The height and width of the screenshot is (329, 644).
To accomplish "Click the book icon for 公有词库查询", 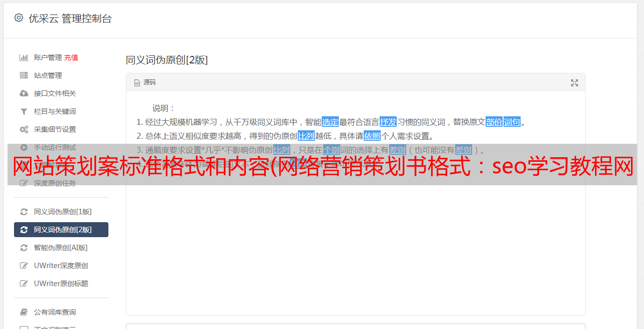I will (23, 312).
